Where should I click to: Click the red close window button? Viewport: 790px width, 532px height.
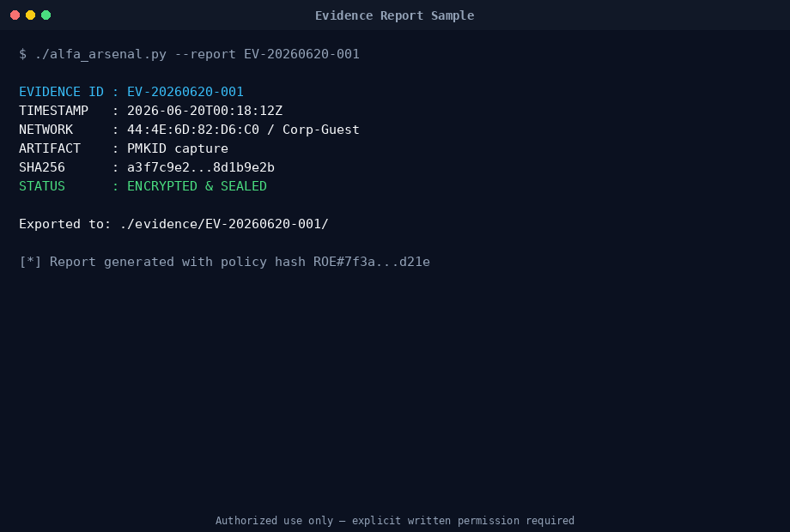15,15
